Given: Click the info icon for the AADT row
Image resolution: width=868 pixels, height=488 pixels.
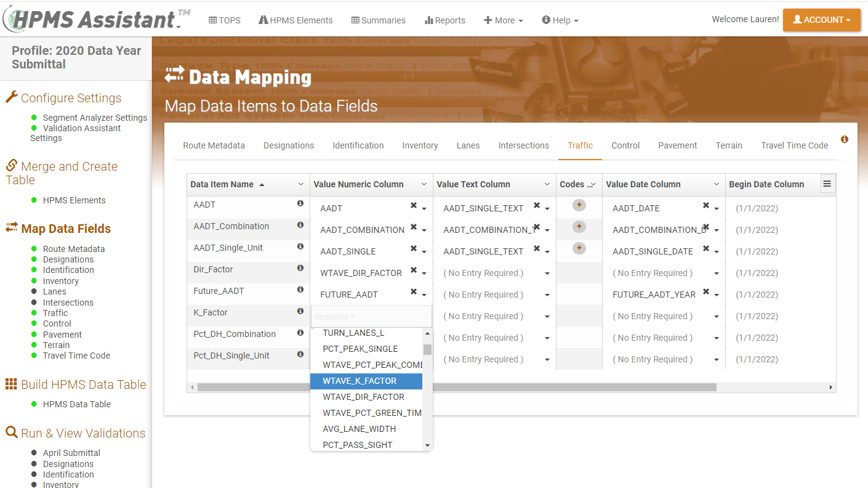Looking at the screenshot, I should tap(300, 203).
